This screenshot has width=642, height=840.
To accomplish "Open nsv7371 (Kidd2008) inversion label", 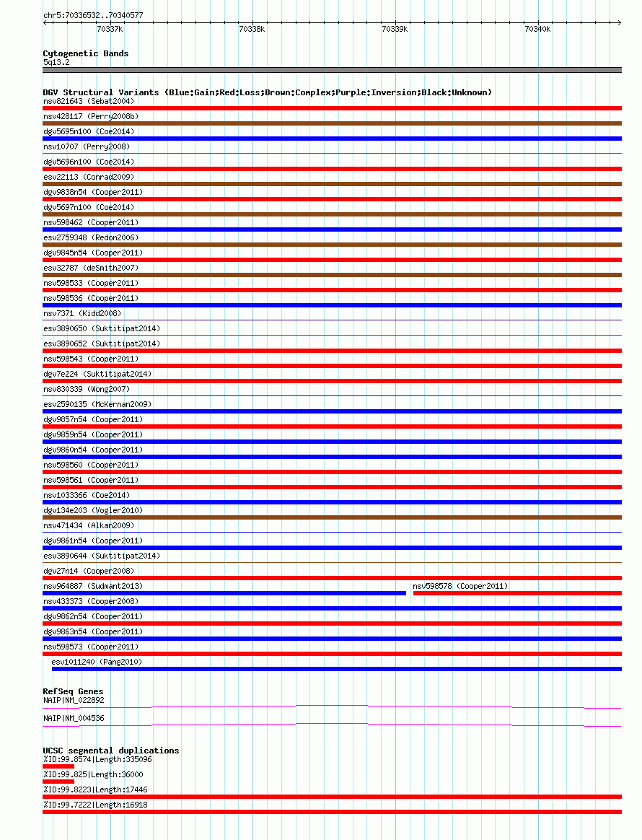I will point(82,313).
